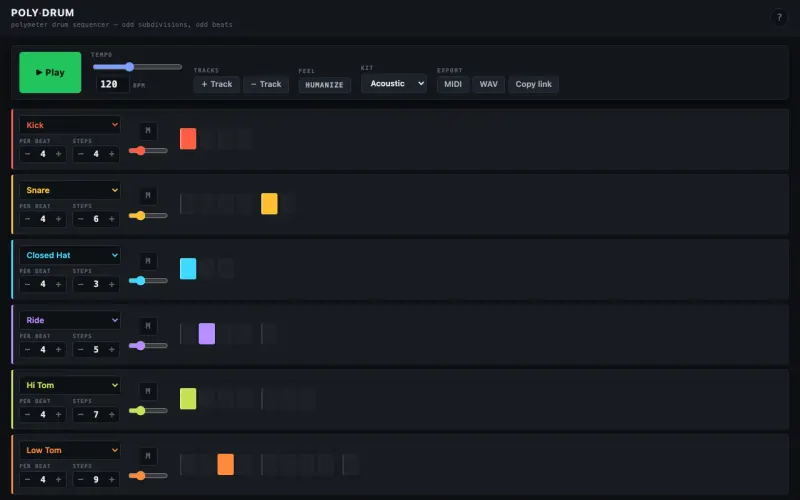
Task: Decrease Ride steps count
Action: pos(81,349)
